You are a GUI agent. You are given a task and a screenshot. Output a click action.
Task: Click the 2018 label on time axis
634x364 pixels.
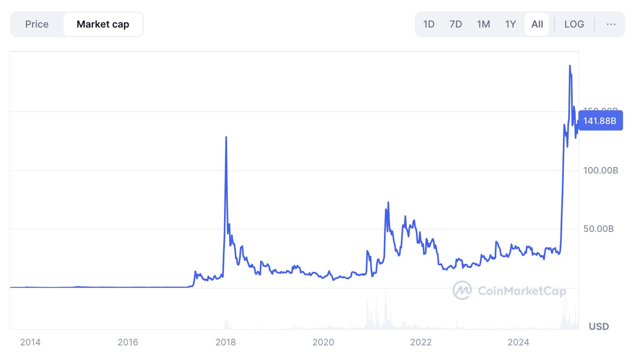pos(226,342)
